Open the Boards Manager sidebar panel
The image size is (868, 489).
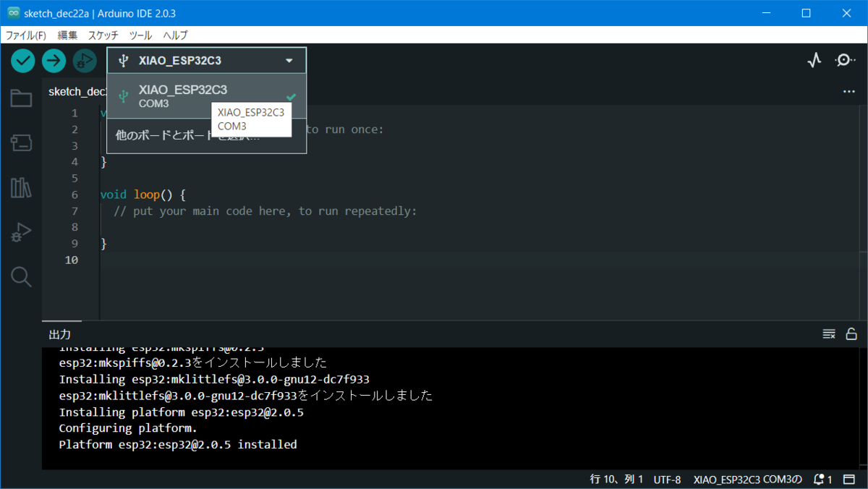coord(21,143)
